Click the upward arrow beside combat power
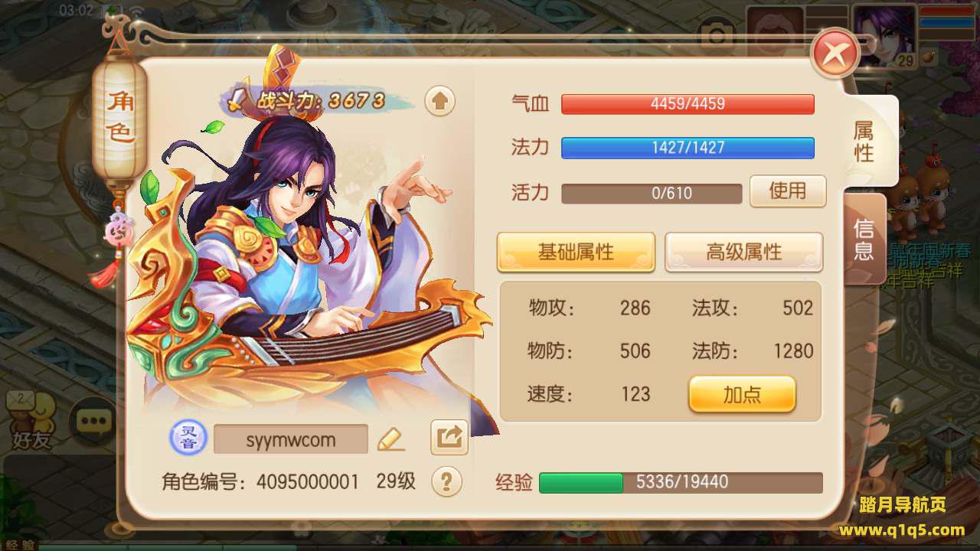The height and width of the screenshot is (551, 980). coord(439,101)
